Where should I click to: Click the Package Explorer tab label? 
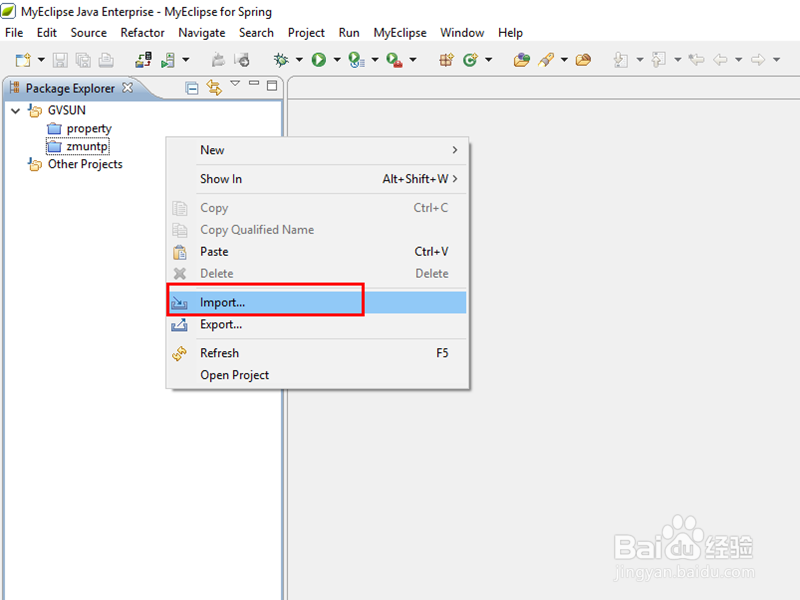point(70,88)
